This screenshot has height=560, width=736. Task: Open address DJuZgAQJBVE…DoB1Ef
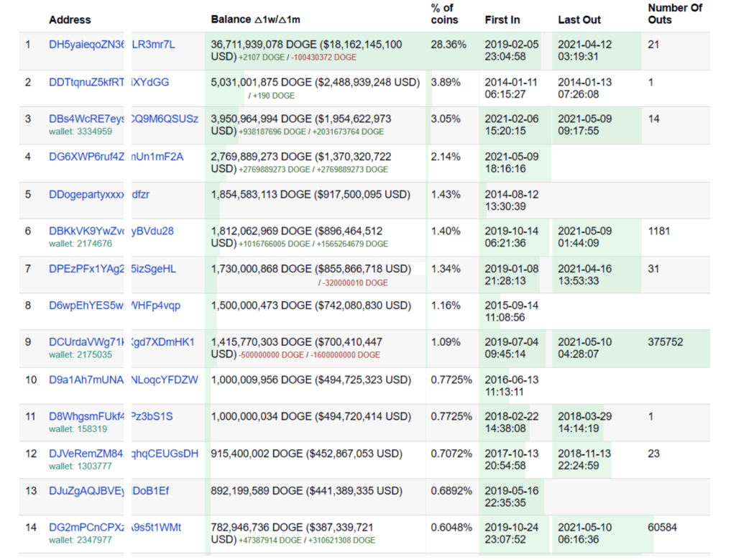(109, 490)
